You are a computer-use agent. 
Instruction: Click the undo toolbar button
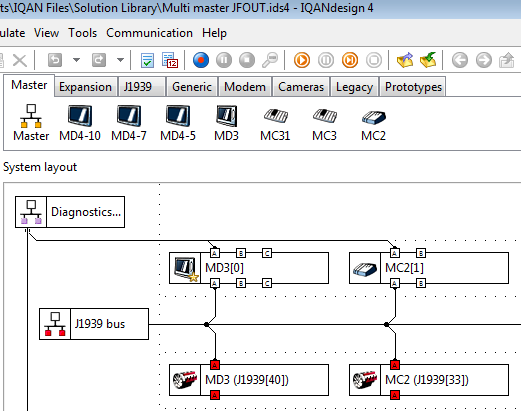pyautogui.click(x=55, y=60)
